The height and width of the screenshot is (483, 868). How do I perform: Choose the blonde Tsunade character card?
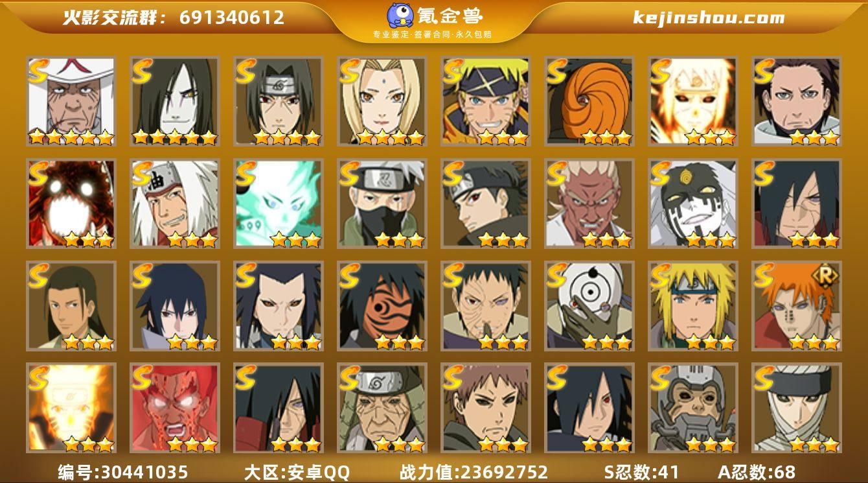click(382, 101)
